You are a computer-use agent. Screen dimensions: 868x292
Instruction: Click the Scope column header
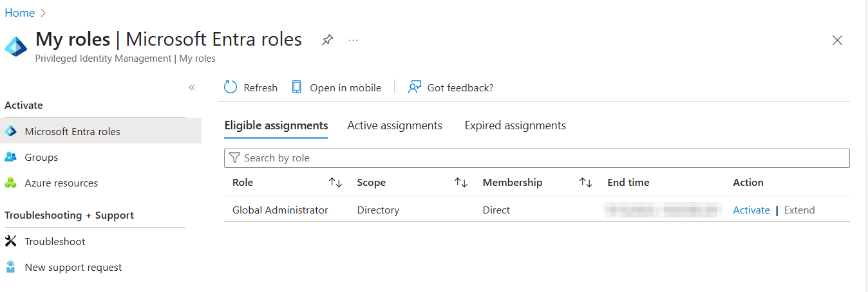(372, 183)
